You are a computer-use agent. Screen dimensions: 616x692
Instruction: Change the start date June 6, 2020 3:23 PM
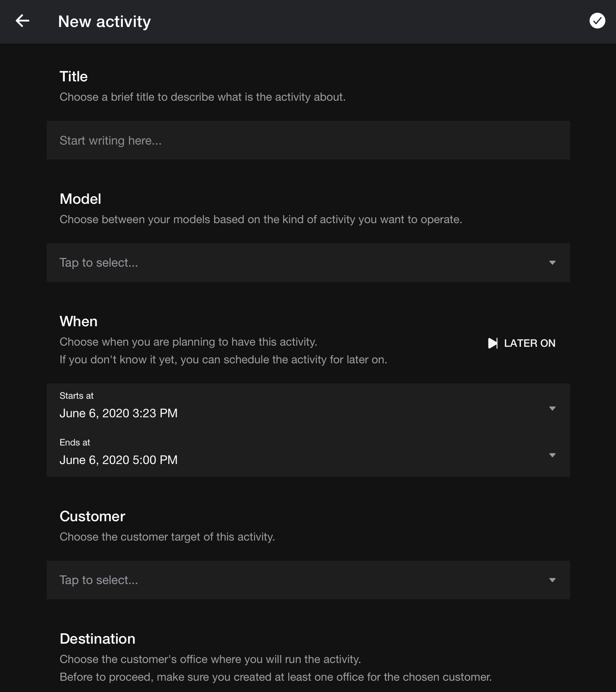(x=118, y=413)
